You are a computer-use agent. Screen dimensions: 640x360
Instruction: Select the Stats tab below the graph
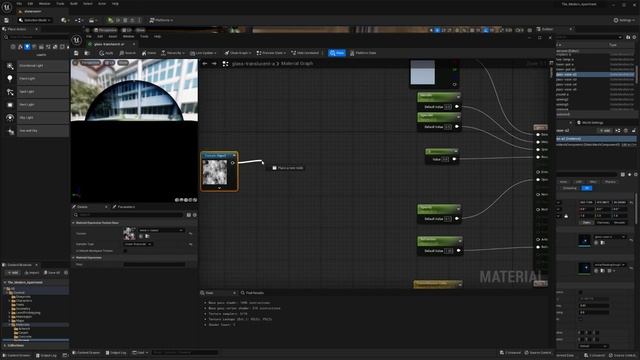(209, 293)
